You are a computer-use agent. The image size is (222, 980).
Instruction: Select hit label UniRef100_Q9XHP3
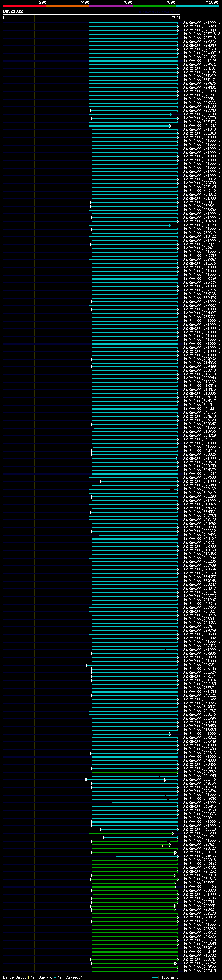199,91
